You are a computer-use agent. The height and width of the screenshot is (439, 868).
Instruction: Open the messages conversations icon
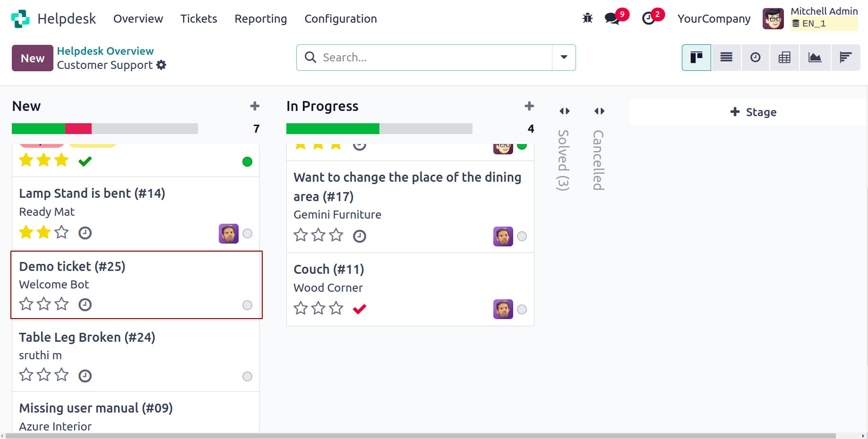(611, 18)
